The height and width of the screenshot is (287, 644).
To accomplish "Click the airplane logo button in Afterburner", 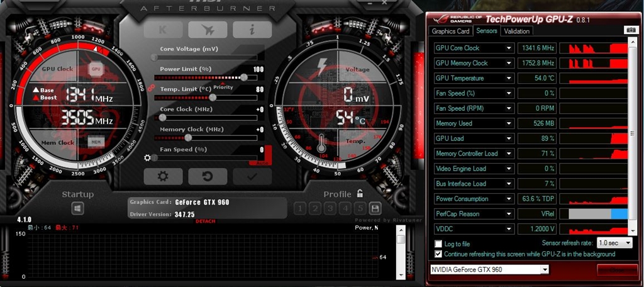I will (x=208, y=30).
